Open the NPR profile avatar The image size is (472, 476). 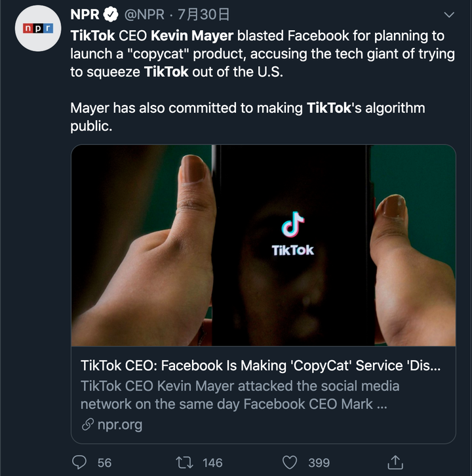tap(37, 28)
